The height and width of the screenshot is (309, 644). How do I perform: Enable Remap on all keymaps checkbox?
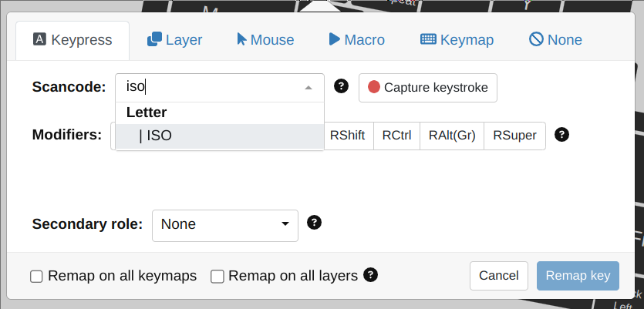(36, 276)
